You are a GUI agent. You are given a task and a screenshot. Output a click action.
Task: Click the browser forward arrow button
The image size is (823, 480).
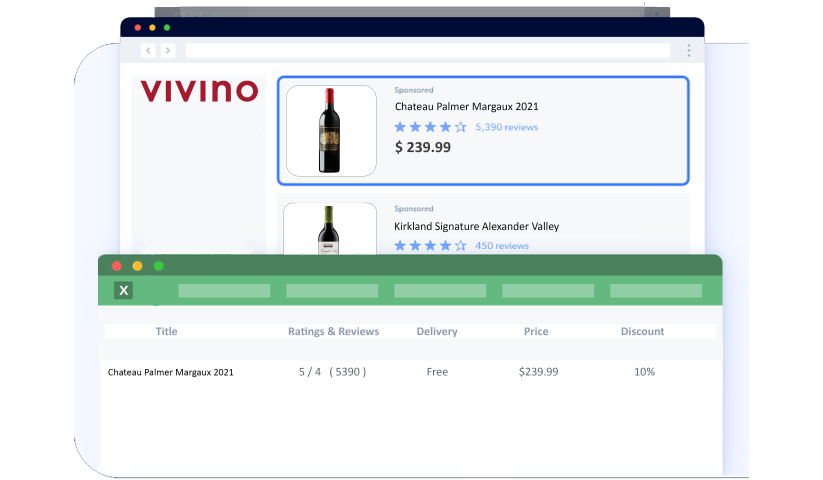click(x=167, y=50)
